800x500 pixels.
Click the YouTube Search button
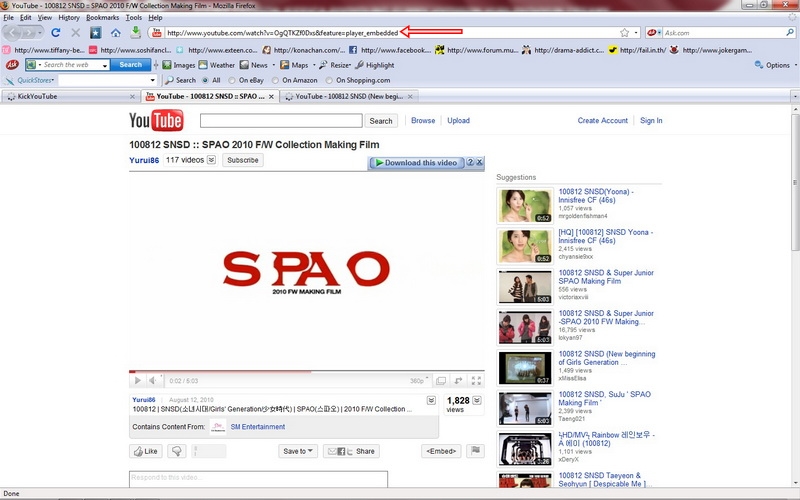381,121
